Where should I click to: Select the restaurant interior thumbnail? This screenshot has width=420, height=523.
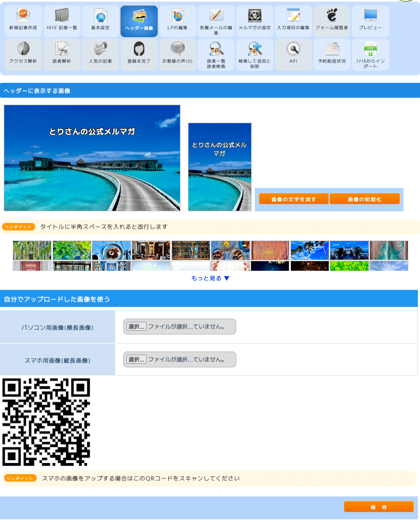tap(151, 250)
